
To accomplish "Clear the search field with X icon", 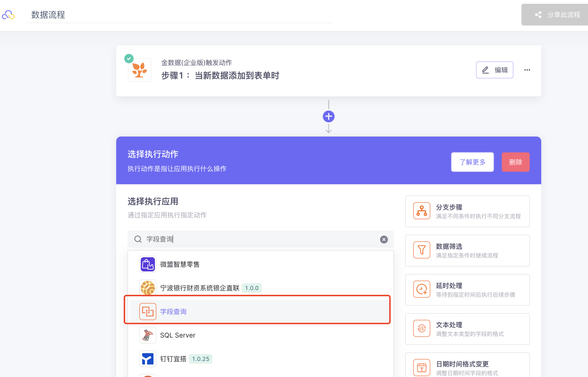I will tap(384, 239).
